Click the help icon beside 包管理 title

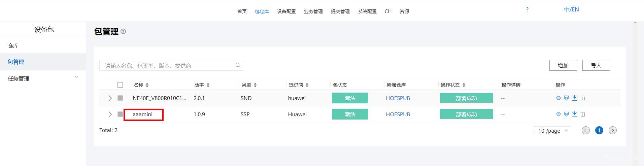[123, 32]
